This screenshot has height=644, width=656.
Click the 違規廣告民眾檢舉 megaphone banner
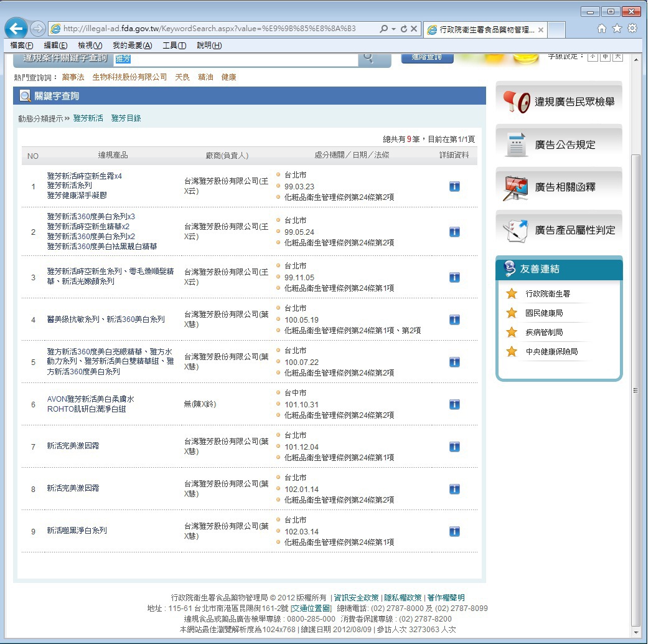[559, 101]
